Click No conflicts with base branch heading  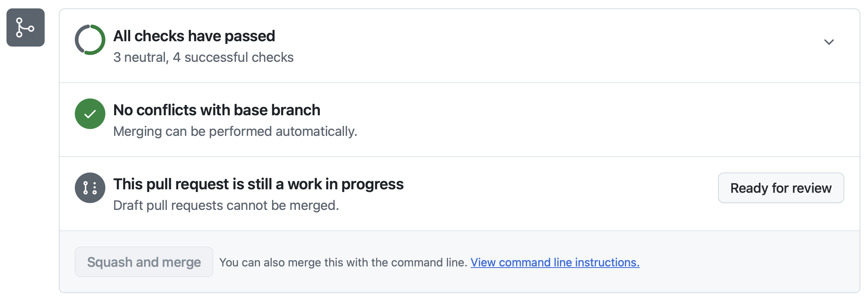[217, 110]
